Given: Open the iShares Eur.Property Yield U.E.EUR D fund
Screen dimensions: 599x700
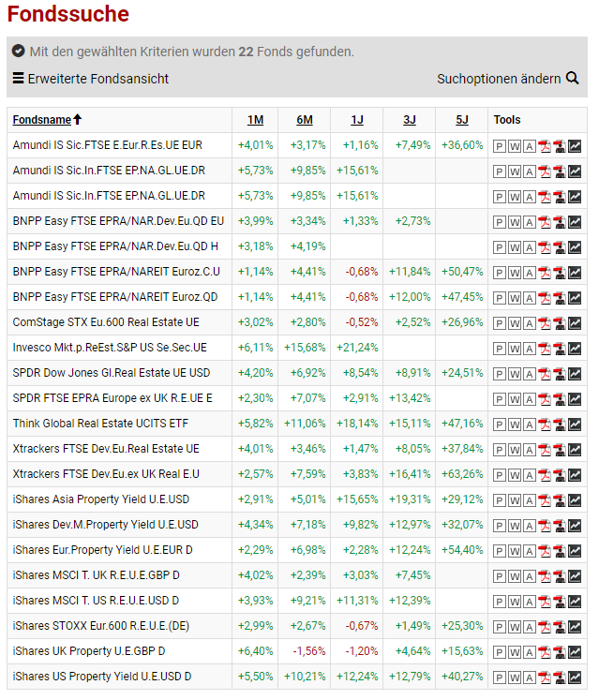Looking at the screenshot, I should [102, 550].
